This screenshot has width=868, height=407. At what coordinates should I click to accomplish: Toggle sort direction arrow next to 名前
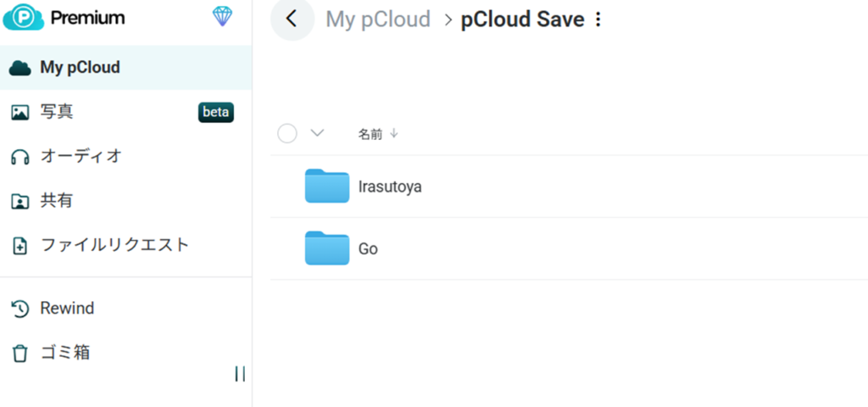point(394,134)
